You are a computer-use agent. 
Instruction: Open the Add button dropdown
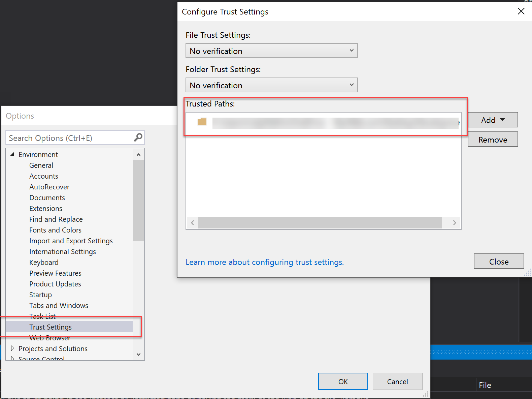pyautogui.click(x=493, y=120)
